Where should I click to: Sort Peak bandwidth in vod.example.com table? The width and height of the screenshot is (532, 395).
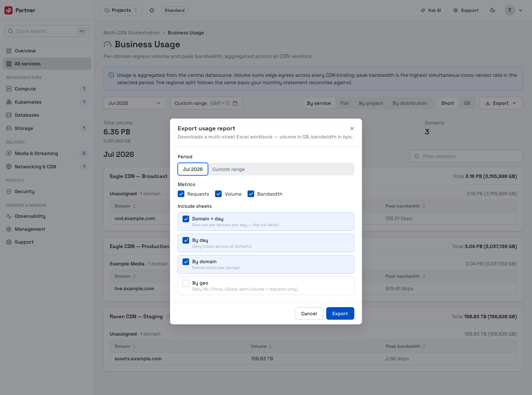(405, 206)
